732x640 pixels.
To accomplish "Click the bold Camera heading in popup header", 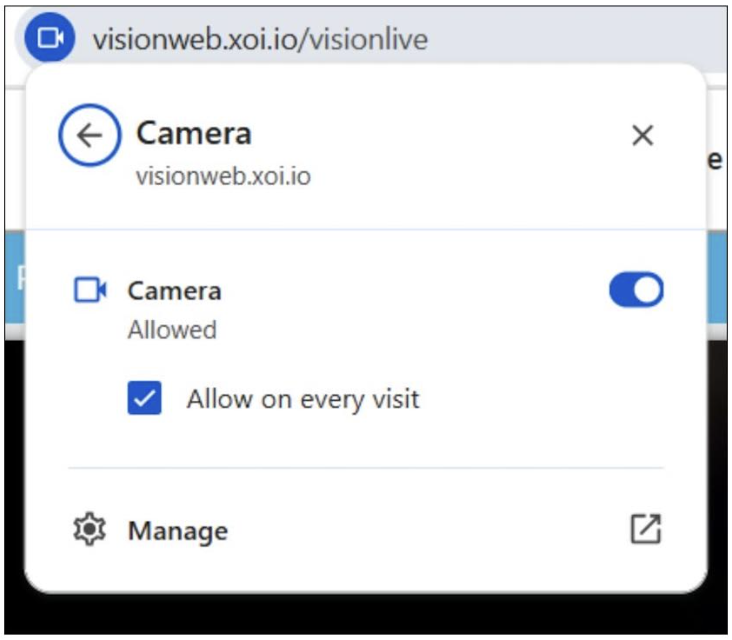I will pos(194,134).
